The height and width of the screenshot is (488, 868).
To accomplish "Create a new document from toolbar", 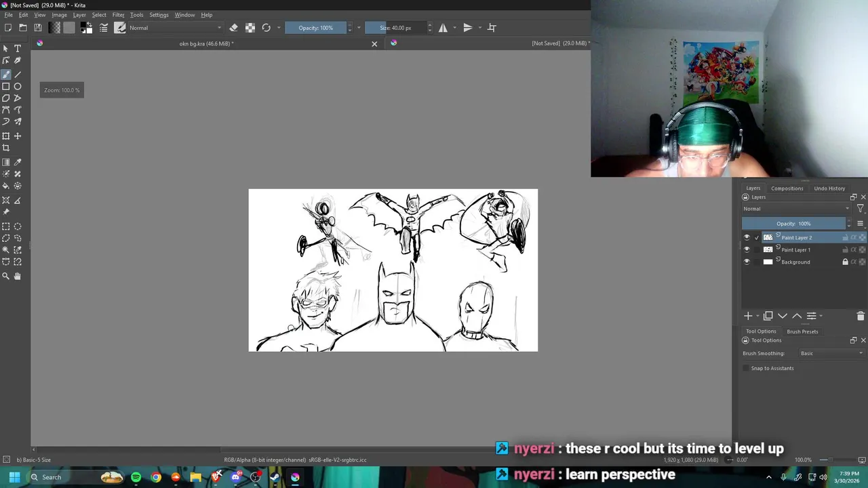I will click(x=7, y=28).
